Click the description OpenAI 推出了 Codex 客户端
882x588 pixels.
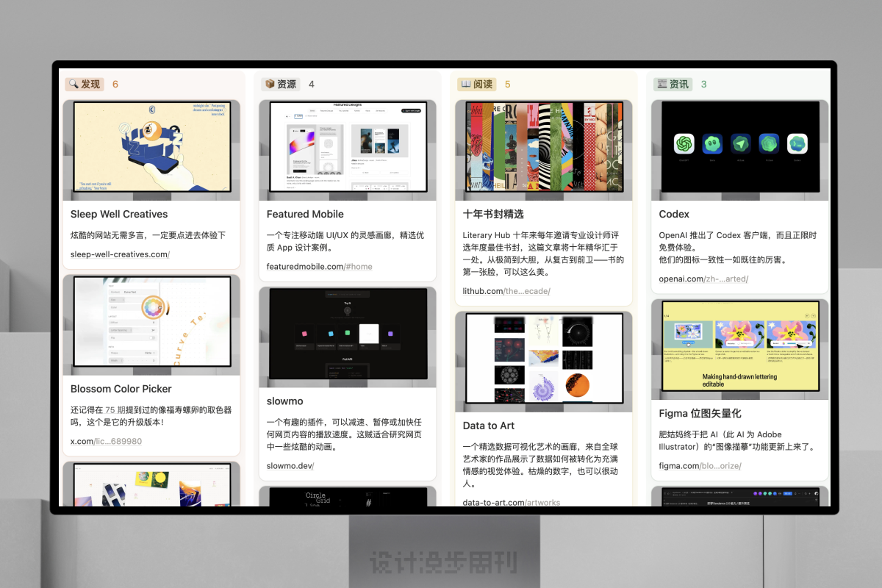point(738,248)
